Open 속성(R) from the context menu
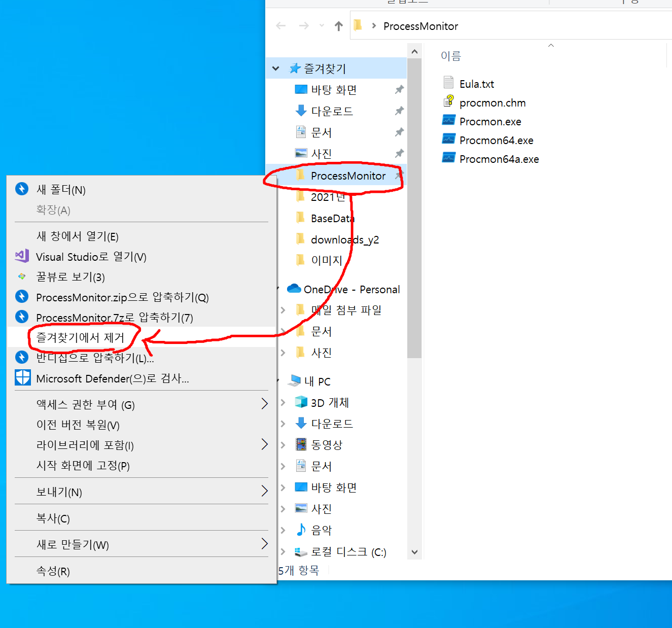 pos(142,571)
